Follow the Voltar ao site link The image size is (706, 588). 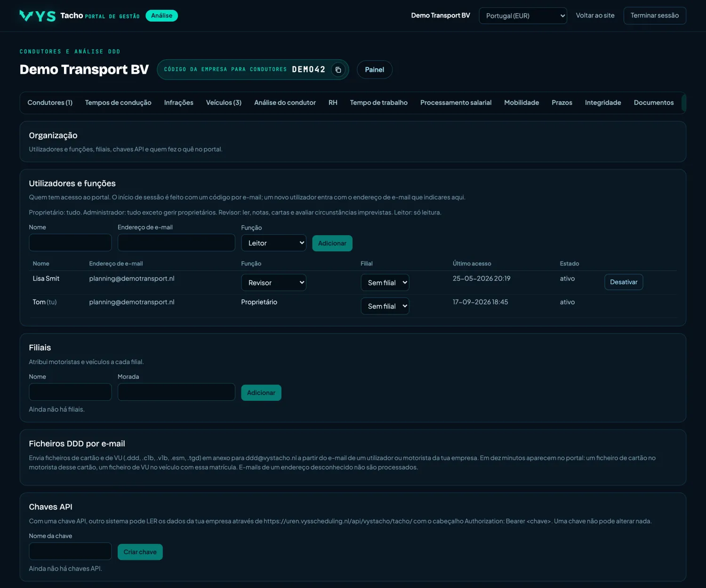(x=595, y=16)
